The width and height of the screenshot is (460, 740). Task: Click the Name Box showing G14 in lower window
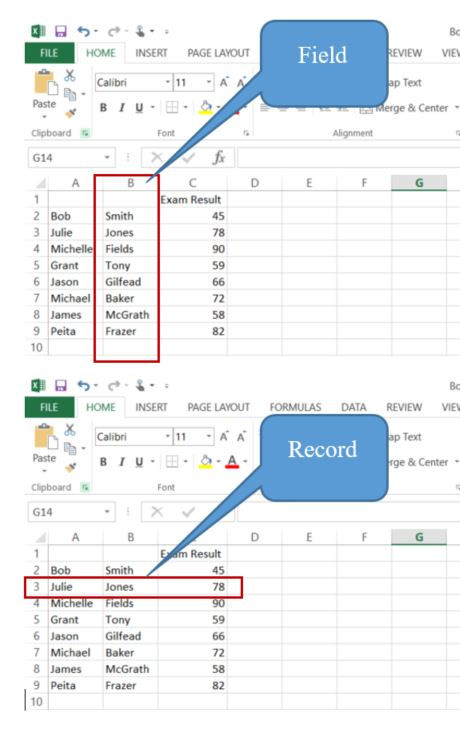(71, 512)
